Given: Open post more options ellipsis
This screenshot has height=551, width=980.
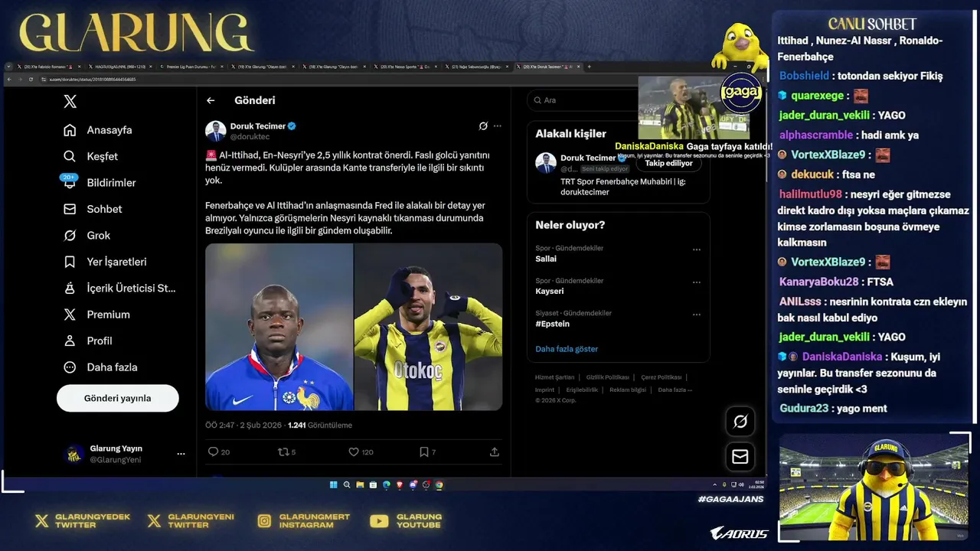Looking at the screenshot, I should click(498, 126).
